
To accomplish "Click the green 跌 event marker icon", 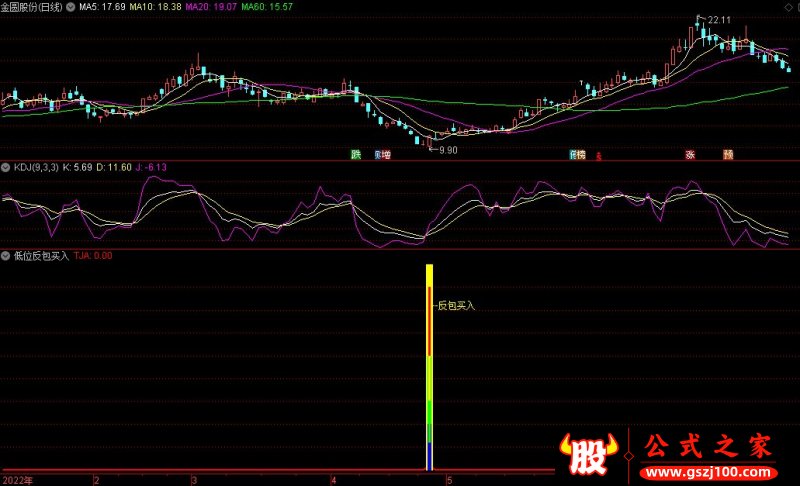I will (x=356, y=155).
